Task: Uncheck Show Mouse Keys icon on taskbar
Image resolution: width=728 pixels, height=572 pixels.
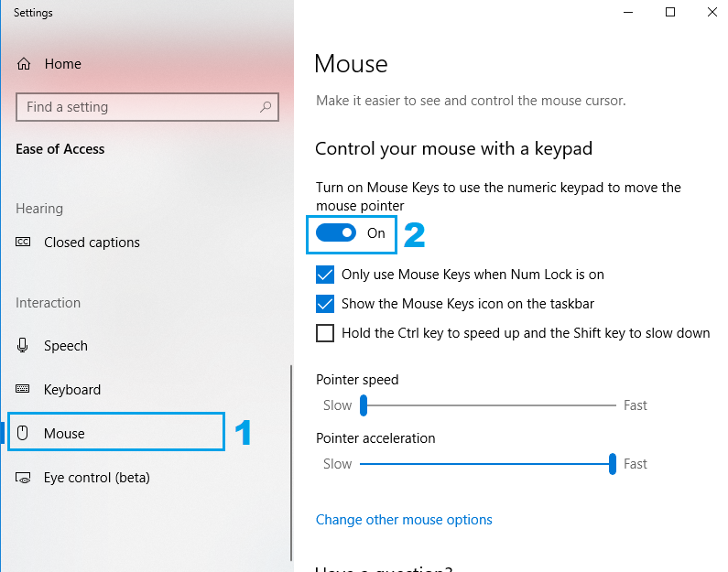Action: click(325, 304)
